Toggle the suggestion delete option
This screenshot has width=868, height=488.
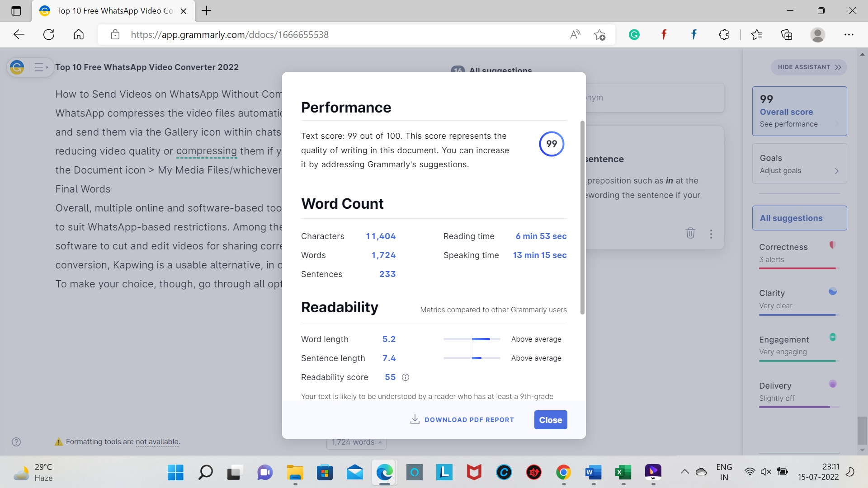690,233
